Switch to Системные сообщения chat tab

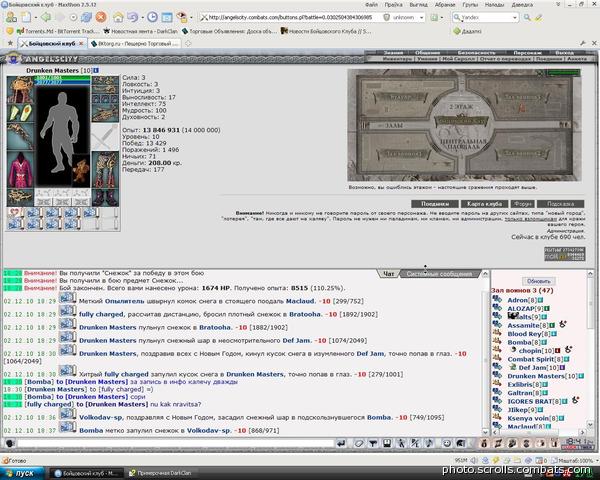[x=439, y=274]
